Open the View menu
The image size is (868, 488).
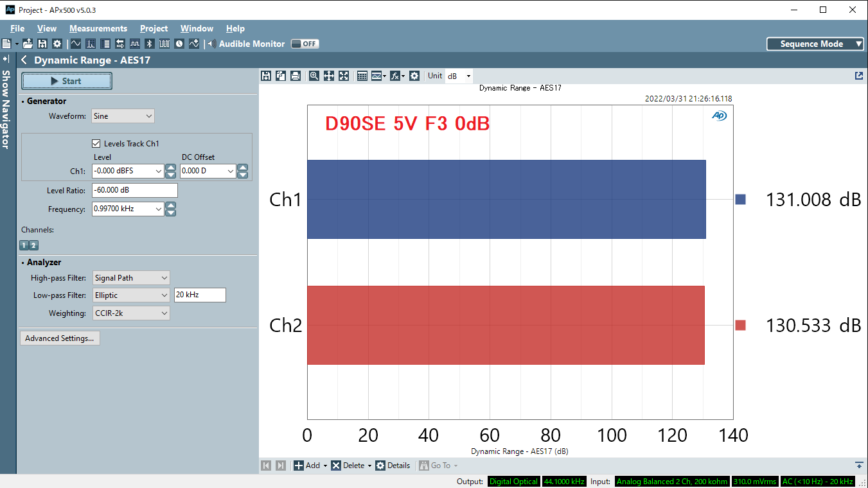[x=47, y=28]
